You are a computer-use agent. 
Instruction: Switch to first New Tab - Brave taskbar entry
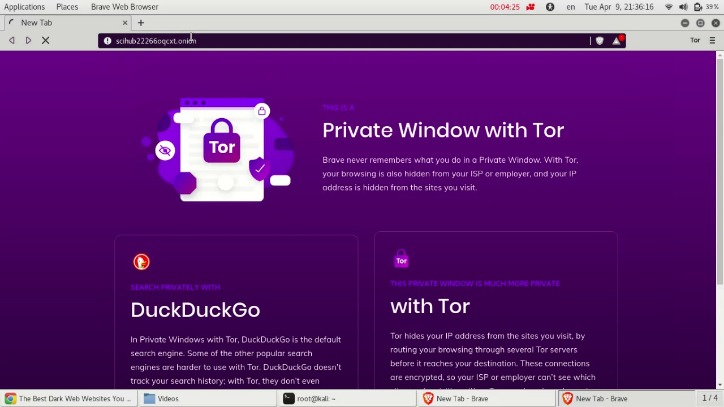(x=487, y=398)
